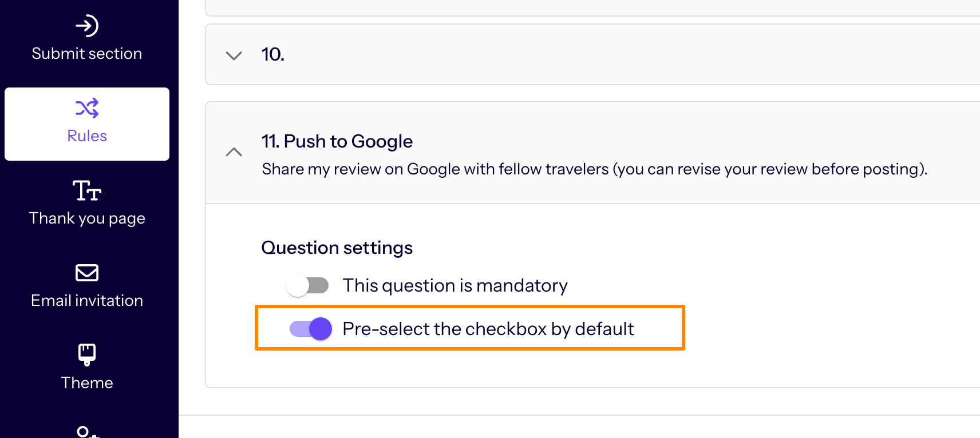Viewport: 980px width, 438px height.
Task: Disable the 'Pre-select the checkbox by default' toggle
Action: (x=311, y=329)
